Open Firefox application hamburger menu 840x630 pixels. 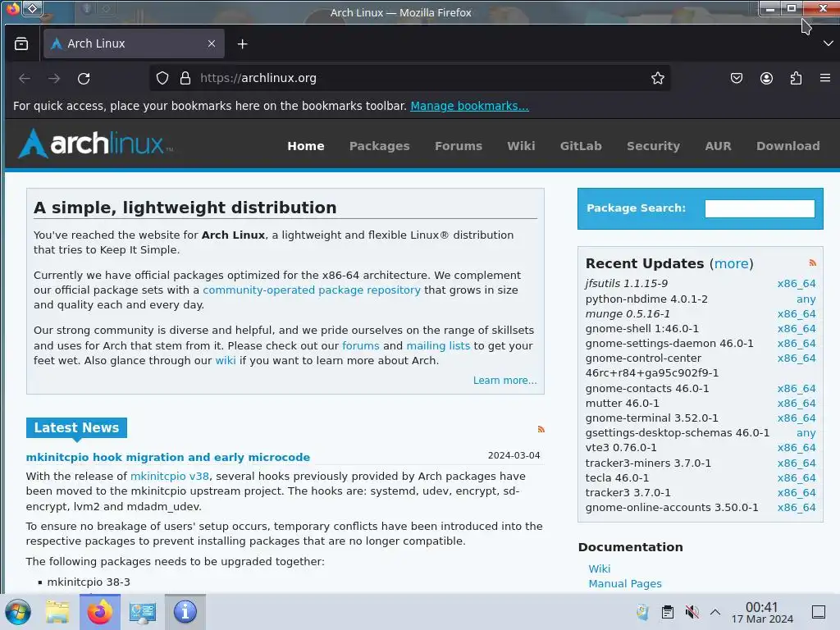point(825,78)
